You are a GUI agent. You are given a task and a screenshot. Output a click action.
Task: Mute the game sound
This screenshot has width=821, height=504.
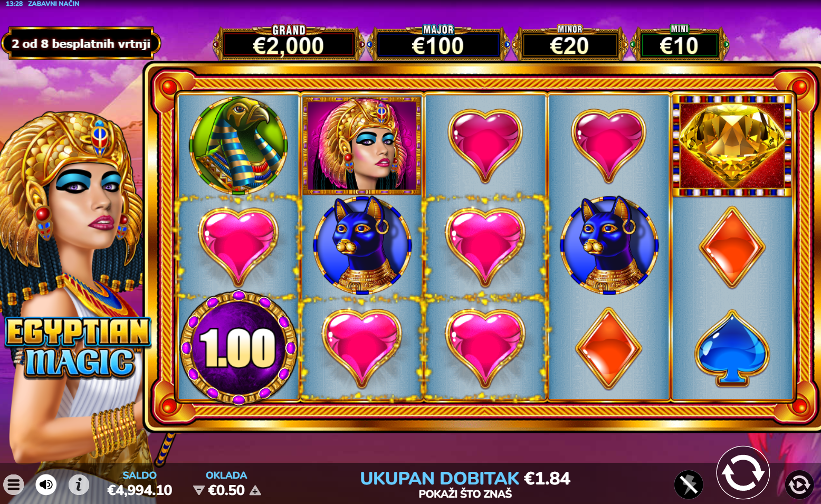46,484
